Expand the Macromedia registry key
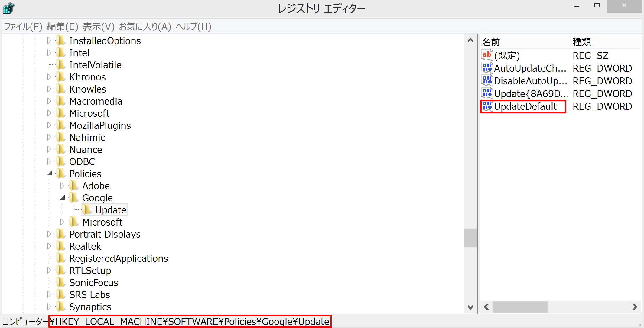The image size is (644, 328). coord(49,101)
